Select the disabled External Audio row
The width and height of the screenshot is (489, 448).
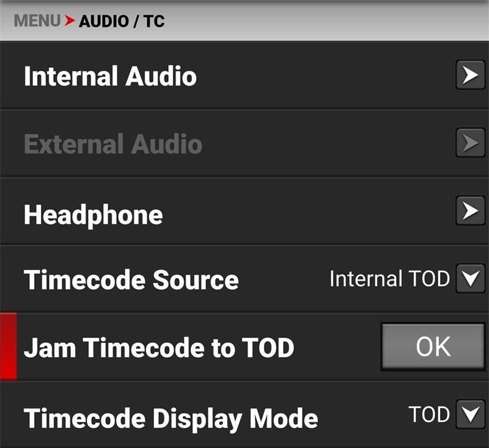coord(112,145)
